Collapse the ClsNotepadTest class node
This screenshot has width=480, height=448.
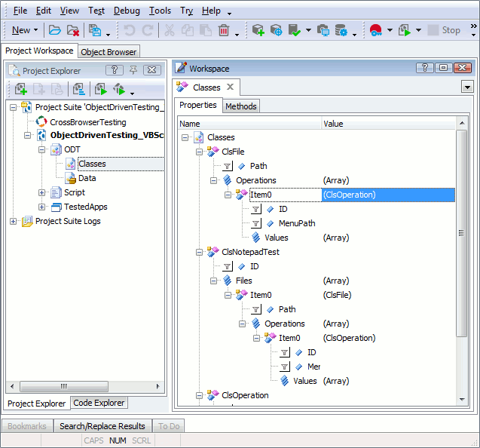coord(200,252)
